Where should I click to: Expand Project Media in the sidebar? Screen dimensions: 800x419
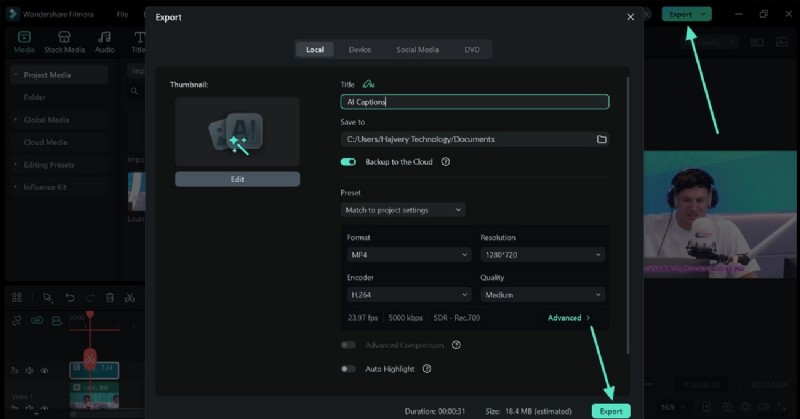[x=16, y=75]
